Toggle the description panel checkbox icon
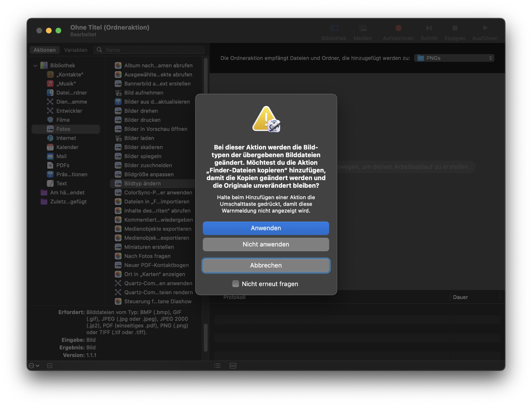Screen dimensions: 532x406 coord(50,366)
